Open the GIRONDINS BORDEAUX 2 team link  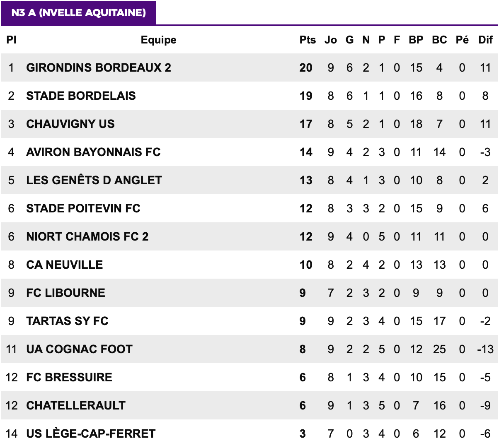point(99,67)
